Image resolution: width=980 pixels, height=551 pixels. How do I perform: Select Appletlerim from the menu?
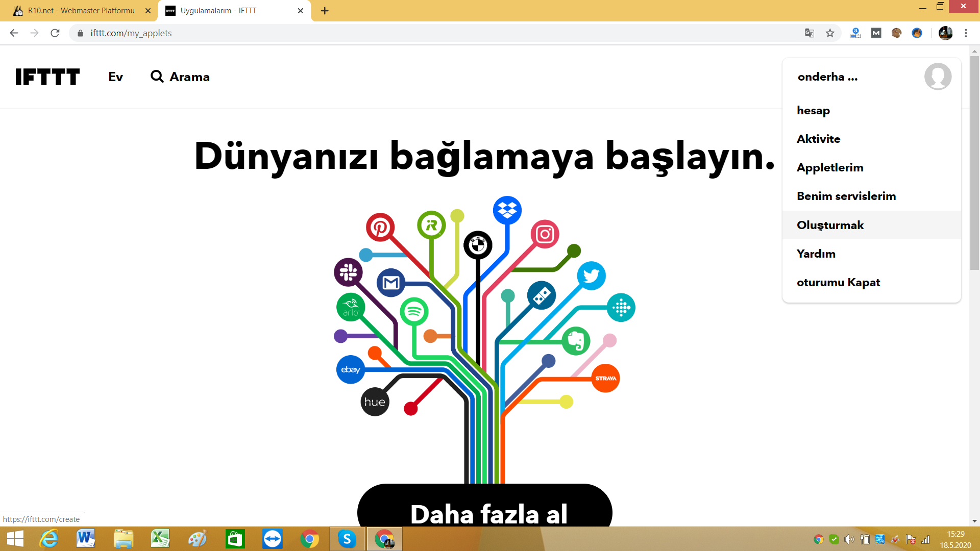(x=871, y=167)
